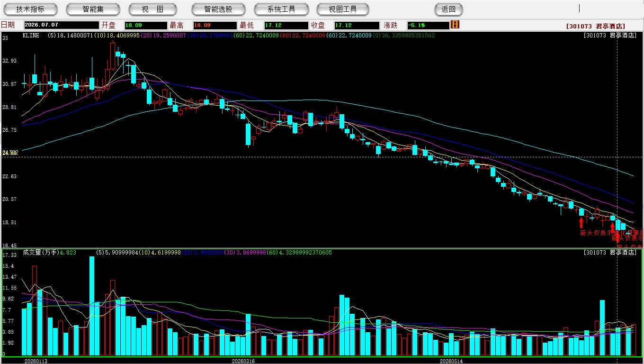Image resolution: width=644 pixels, height=364 pixels.
Task: Click the 18.51 price axis label
Action: (9, 222)
